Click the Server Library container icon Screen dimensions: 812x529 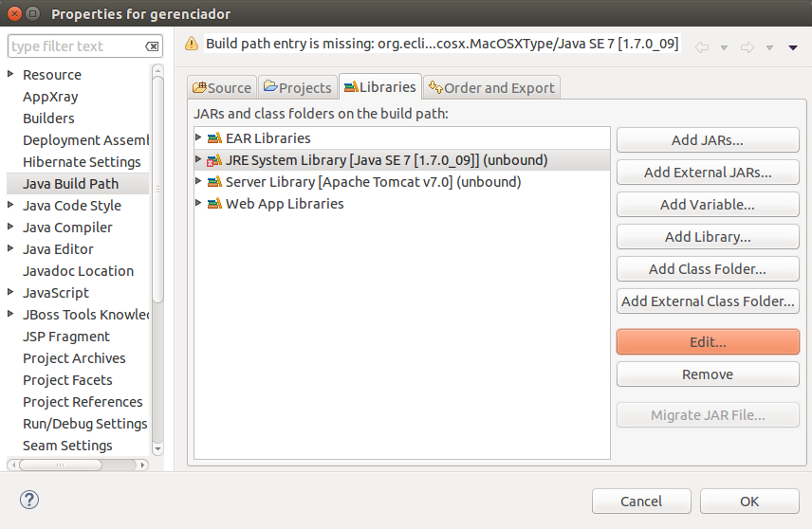point(214,182)
